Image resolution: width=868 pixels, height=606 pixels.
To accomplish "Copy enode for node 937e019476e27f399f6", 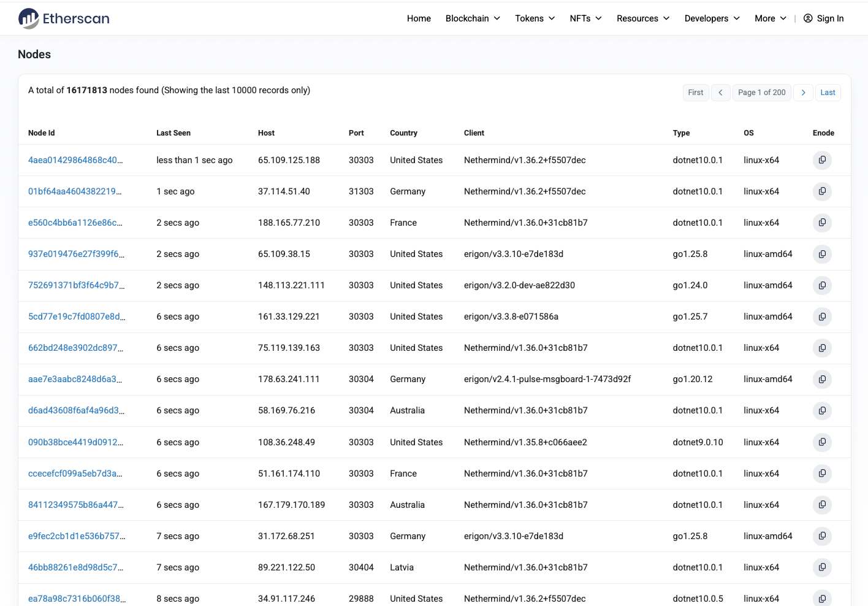I will pos(822,254).
